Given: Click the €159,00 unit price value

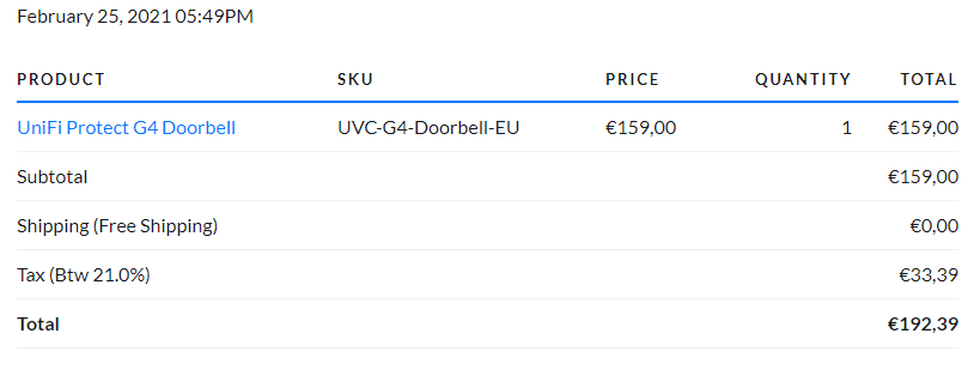Looking at the screenshot, I should [x=640, y=128].
